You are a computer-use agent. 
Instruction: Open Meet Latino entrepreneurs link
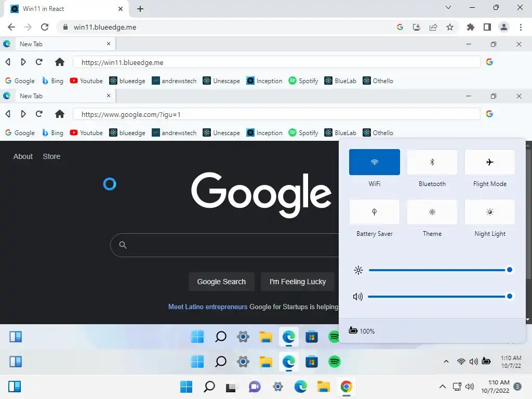[x=208, y=307]
